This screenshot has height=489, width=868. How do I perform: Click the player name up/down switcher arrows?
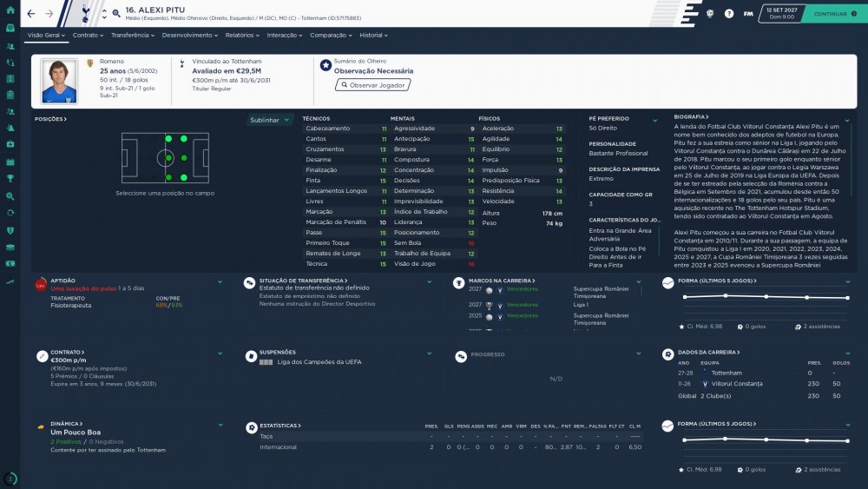coord(104,14)
